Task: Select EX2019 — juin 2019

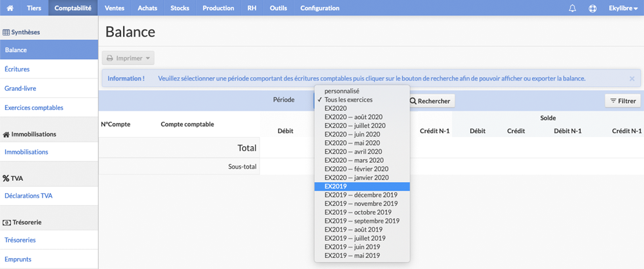Action: pyautogui.click(x=362, y=247)
